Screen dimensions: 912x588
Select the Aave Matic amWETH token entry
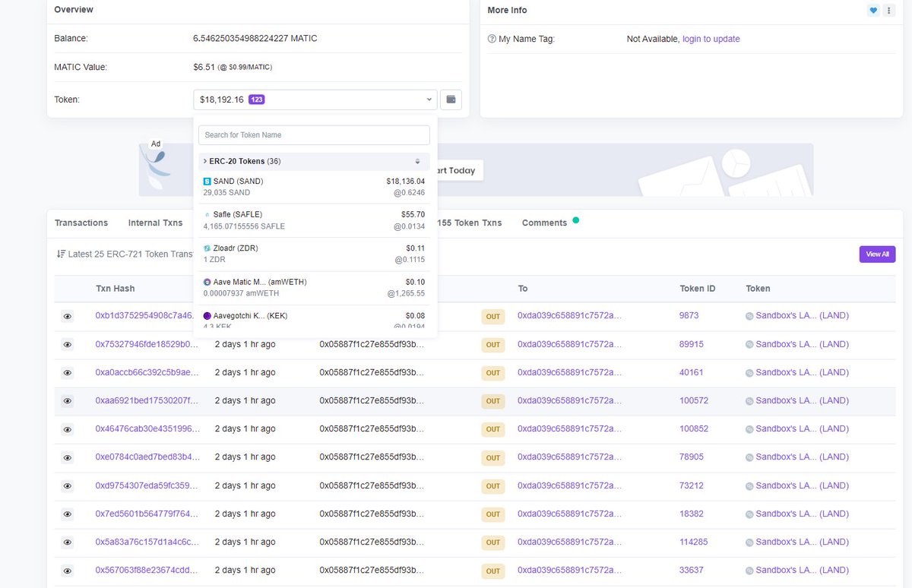[x=314, y=287]
